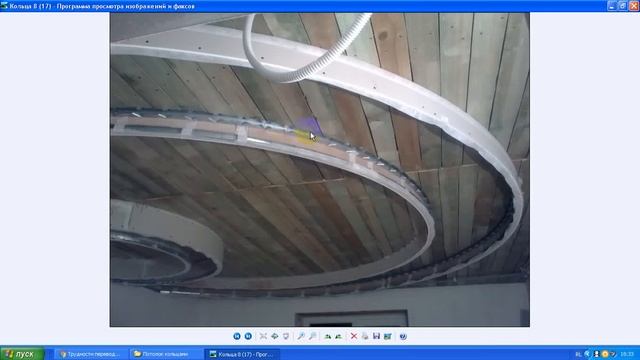The image size is (640, 360).
Task: Open viewer help with the question icon
Action: [x=403, y=336]
